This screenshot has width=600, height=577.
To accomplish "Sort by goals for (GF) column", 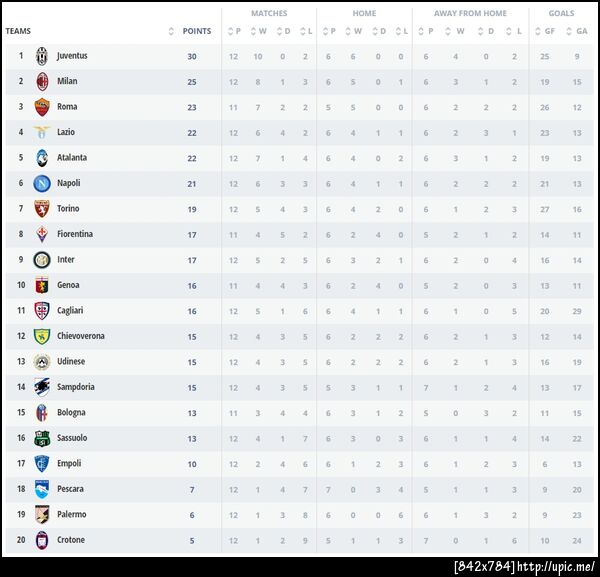I will [546, 31].
